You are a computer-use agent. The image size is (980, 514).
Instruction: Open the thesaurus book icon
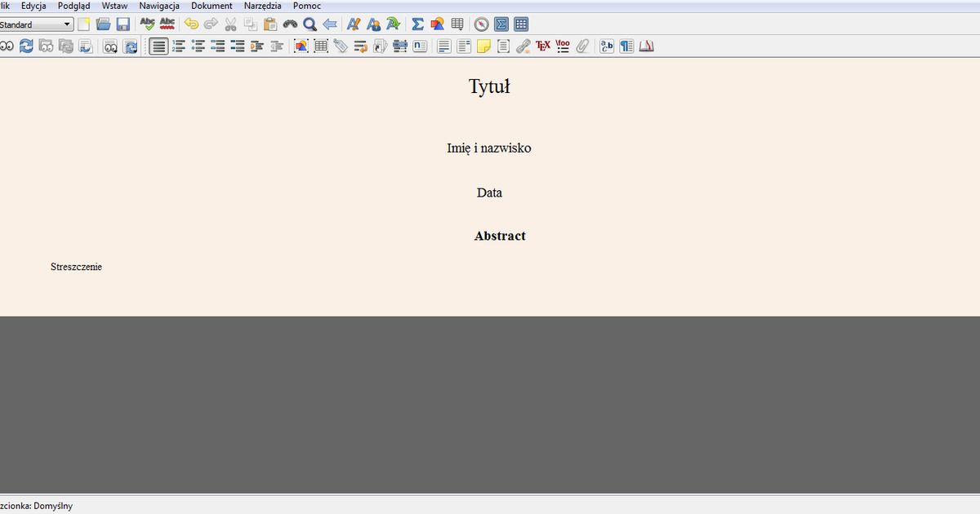click(645, 47)
